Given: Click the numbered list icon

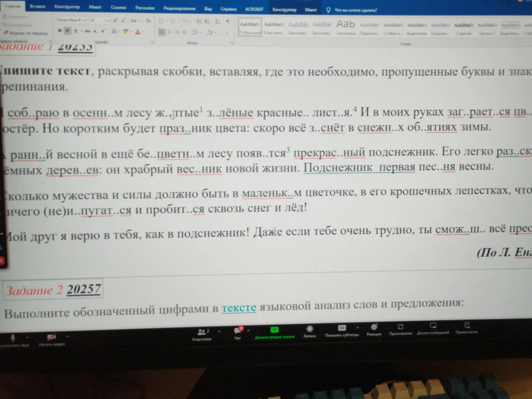Looking at the screenshot, I should click(x=173, y=21).
